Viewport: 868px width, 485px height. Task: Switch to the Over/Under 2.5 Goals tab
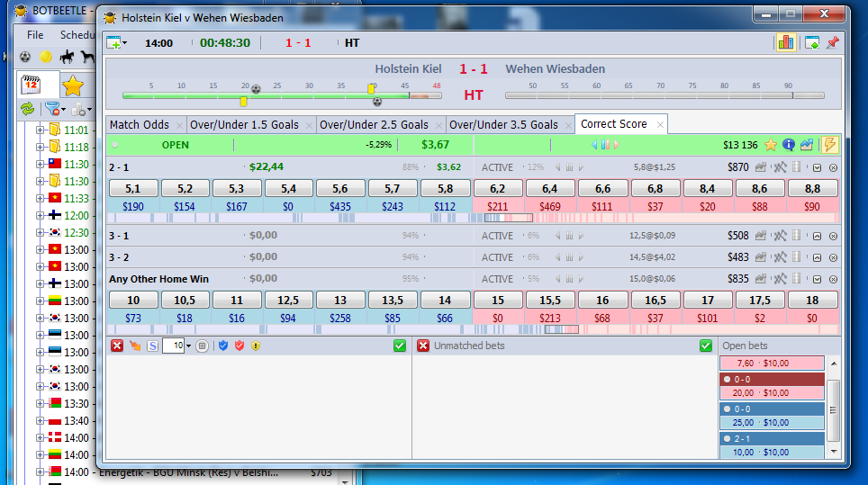coord(374,125)
